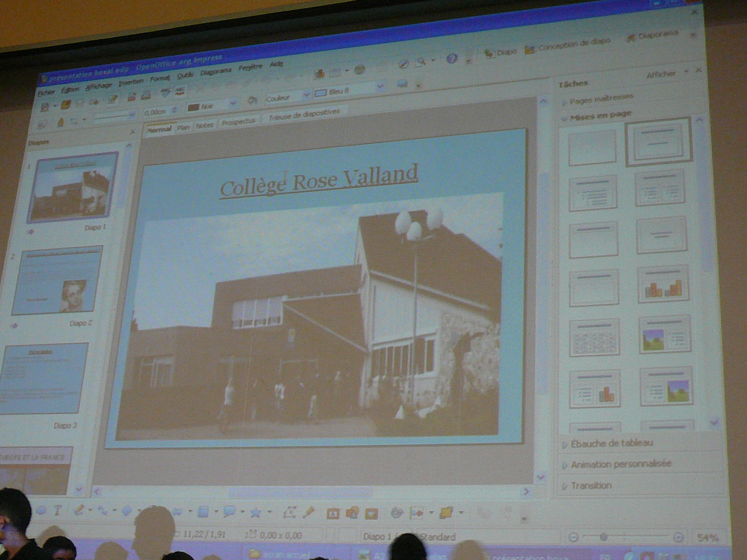Click the arrange objects icon

(x=446, y=513)
